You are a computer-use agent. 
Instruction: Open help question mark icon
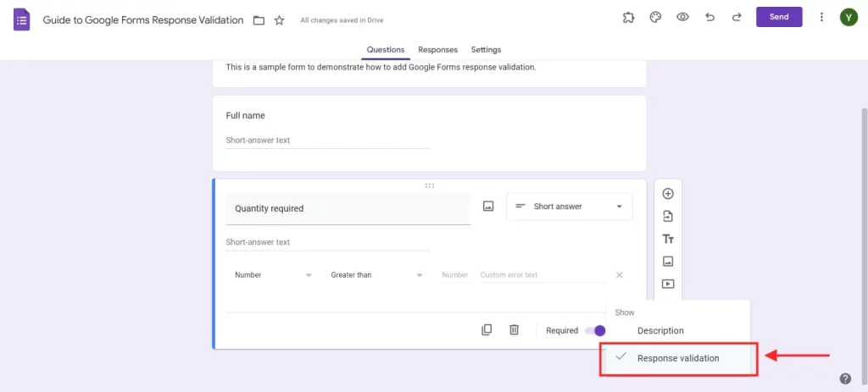click(x=845, y=378)
